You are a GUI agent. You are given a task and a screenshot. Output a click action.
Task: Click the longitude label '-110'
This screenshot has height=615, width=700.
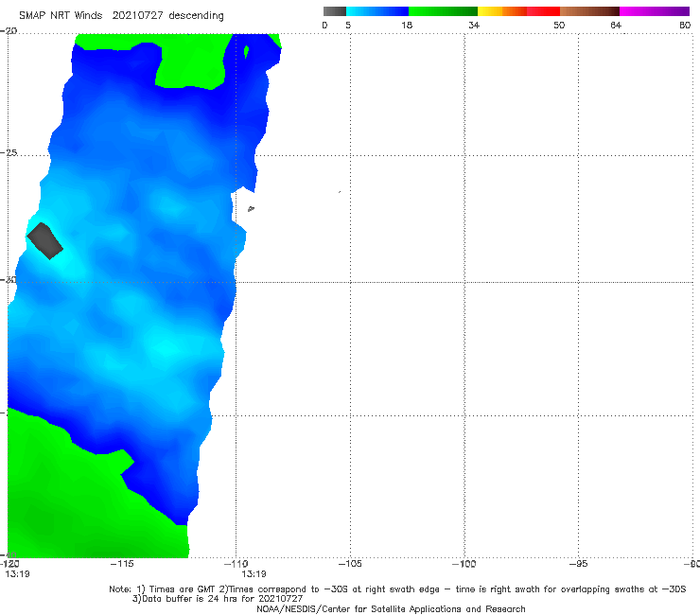pyautogui.click(x=236, y=564)
